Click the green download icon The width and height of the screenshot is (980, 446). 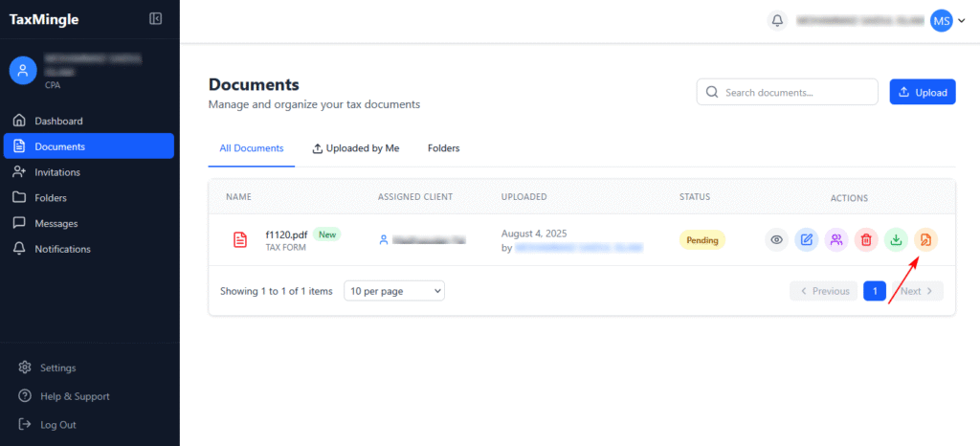point(896,240)
